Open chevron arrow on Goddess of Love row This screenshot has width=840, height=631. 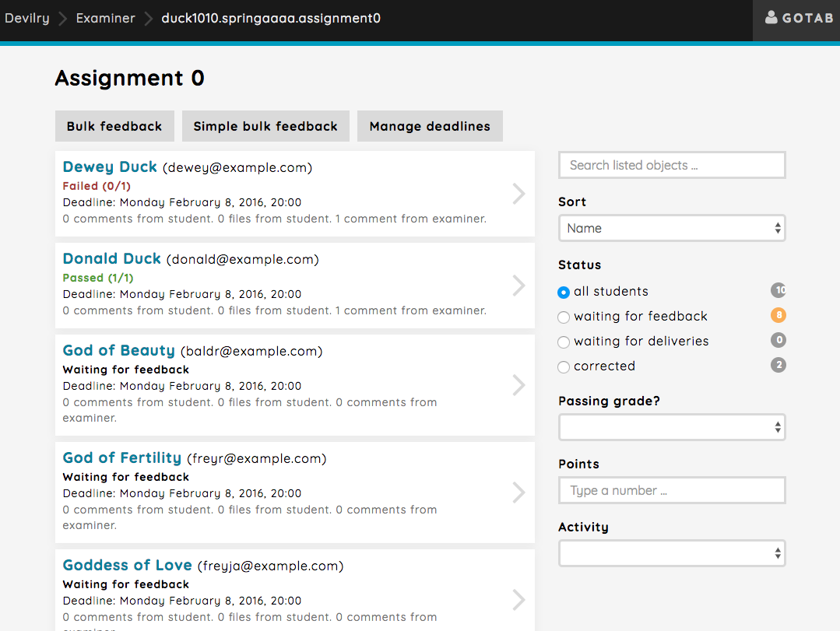point(518,600)
